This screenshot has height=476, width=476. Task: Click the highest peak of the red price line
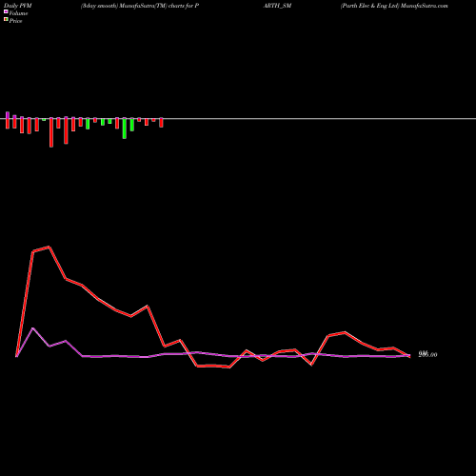(x=49, y=247)
